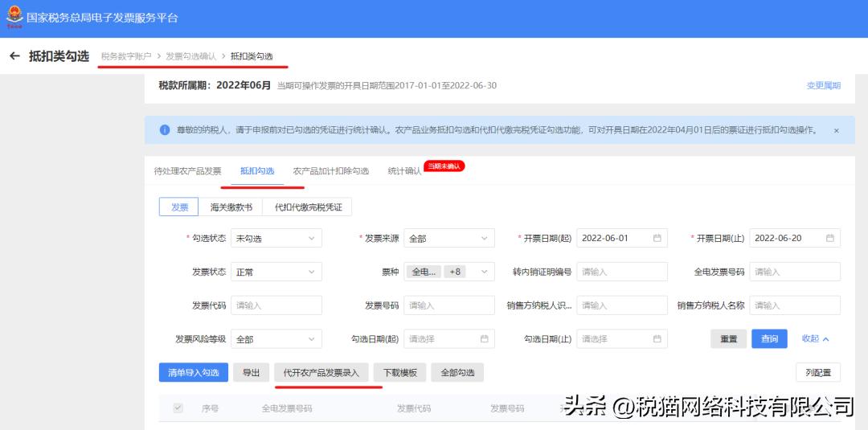
Task: Click the 变更属期 link
Action: click(x=824, y=85)
